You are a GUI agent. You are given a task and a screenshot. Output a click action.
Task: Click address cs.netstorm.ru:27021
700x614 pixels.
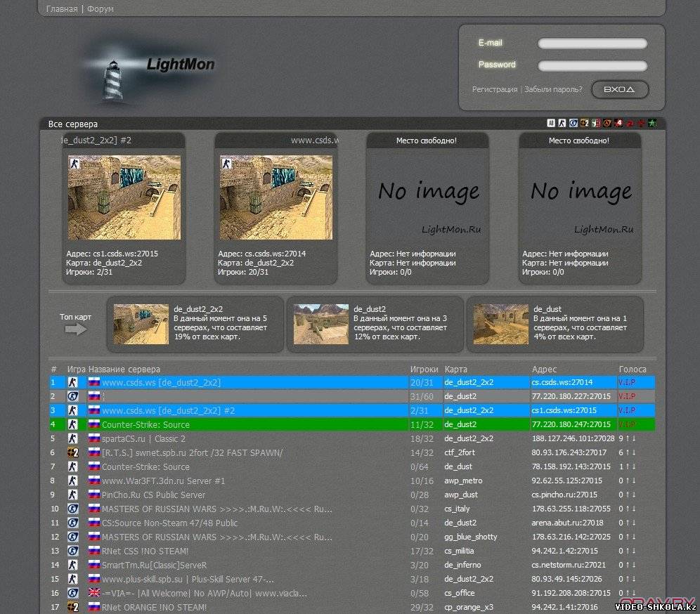pos(569,565)
